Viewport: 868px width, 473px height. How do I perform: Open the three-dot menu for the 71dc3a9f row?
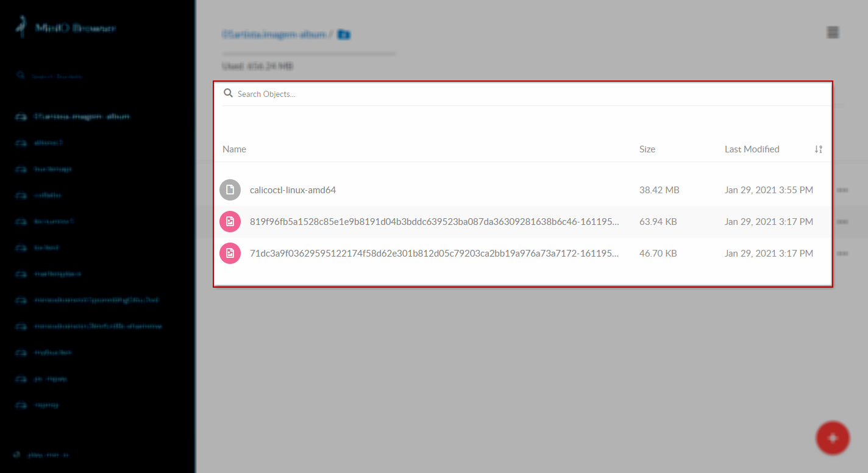(843, 254)
